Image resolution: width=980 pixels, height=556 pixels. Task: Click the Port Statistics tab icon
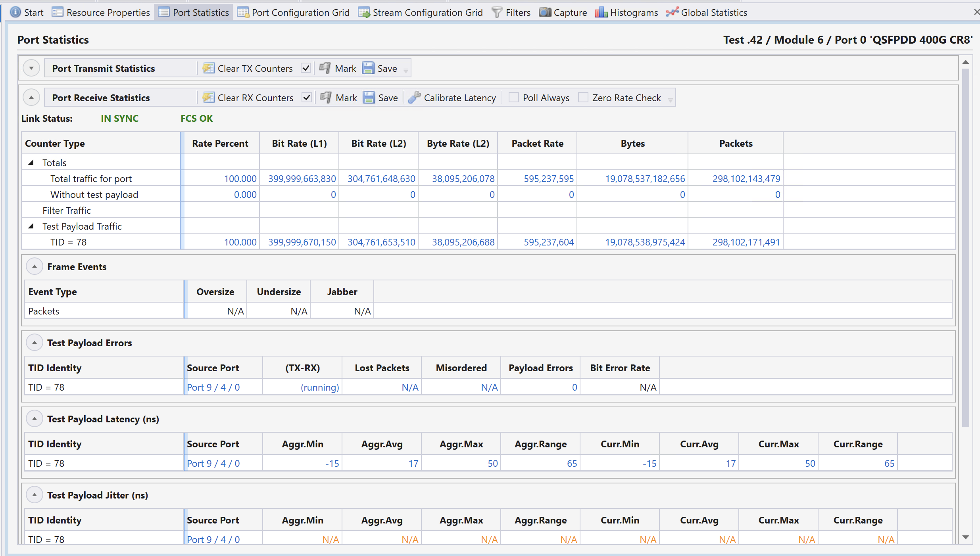[164, 12]
